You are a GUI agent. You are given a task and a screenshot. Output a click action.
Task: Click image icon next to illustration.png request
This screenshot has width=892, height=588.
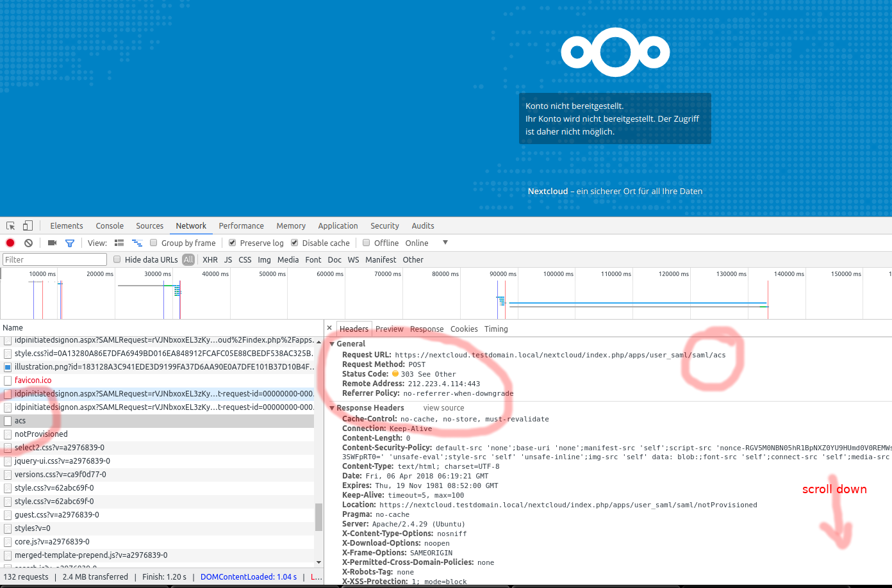click(8, 367)
